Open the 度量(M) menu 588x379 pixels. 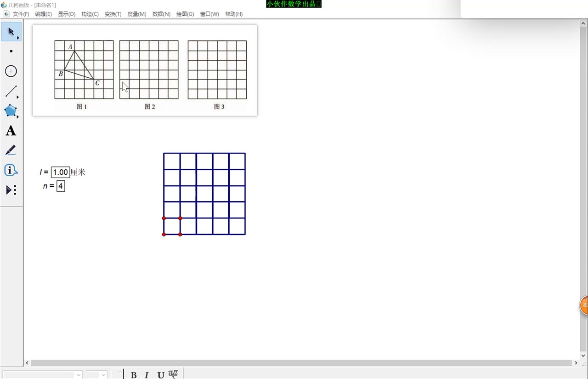coord(136,14)
